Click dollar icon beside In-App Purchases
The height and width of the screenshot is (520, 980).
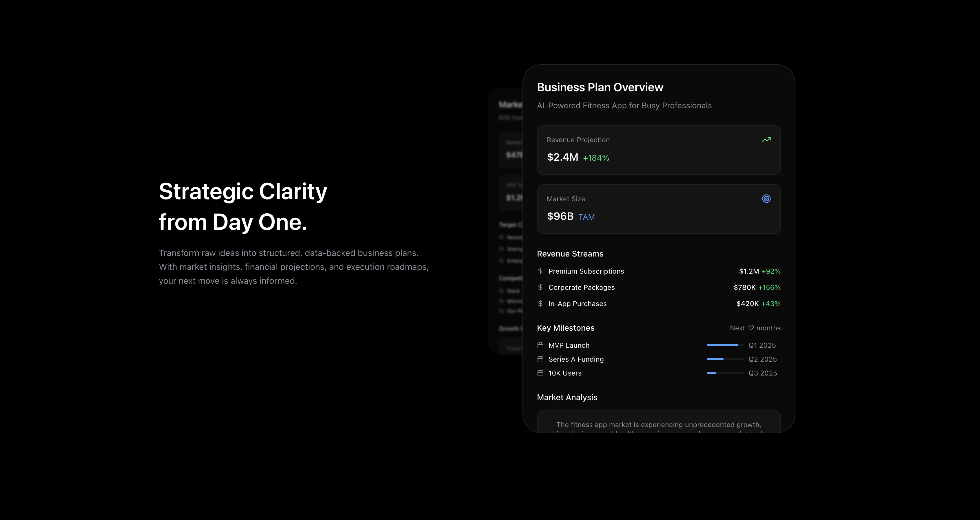[540, 303]
